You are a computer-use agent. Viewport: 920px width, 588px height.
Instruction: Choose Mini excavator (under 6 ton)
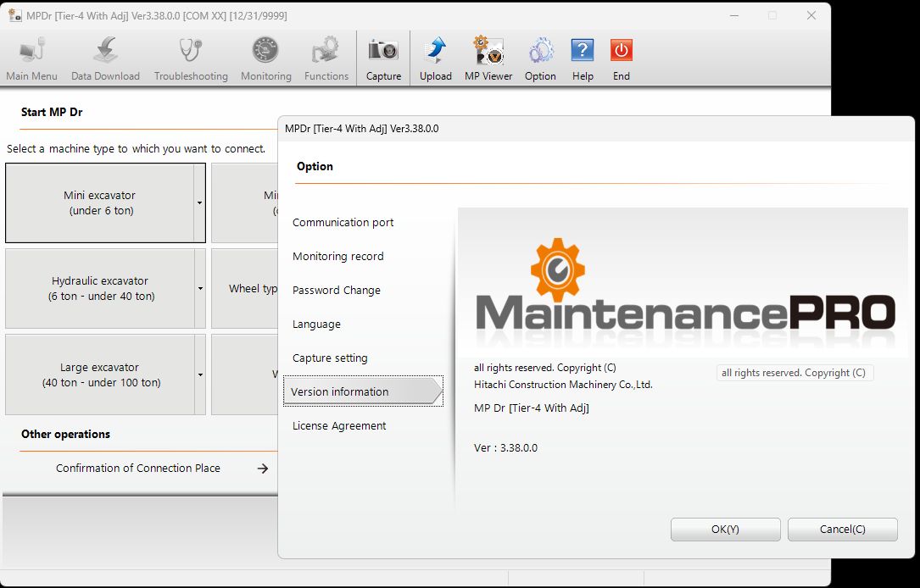pyautogui.click(x=100, y=202)
